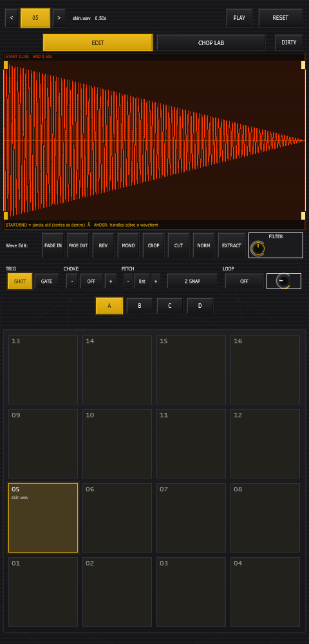309x644 pixels.
Task: Click the top-left start handle on waveform
Action: [6, 65]
